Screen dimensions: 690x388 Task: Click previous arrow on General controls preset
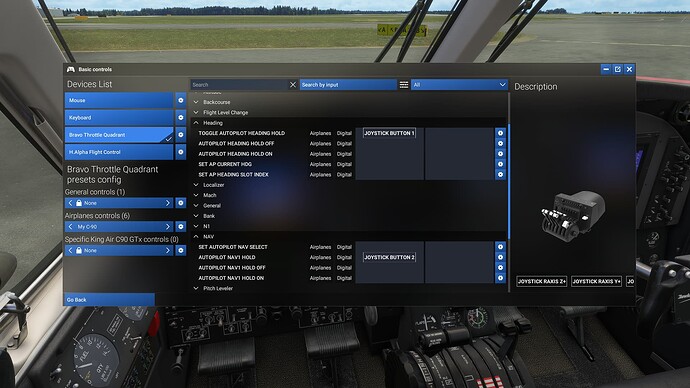click(x=70, y=203)
